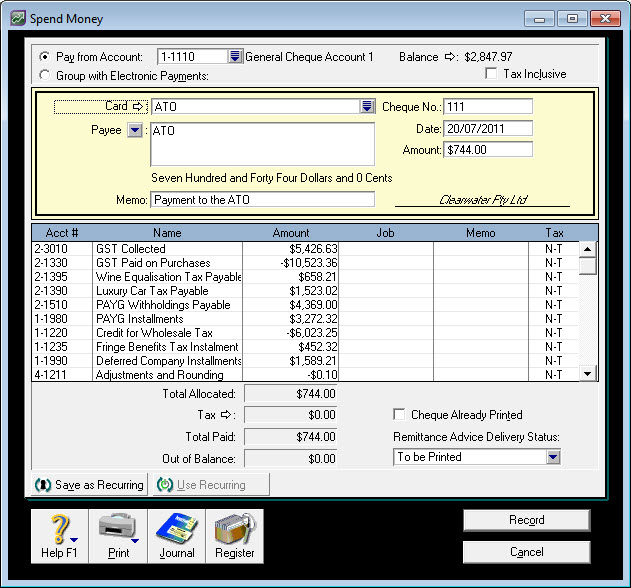
Task: Open Help F1 icon
Action: pos(59,529)
